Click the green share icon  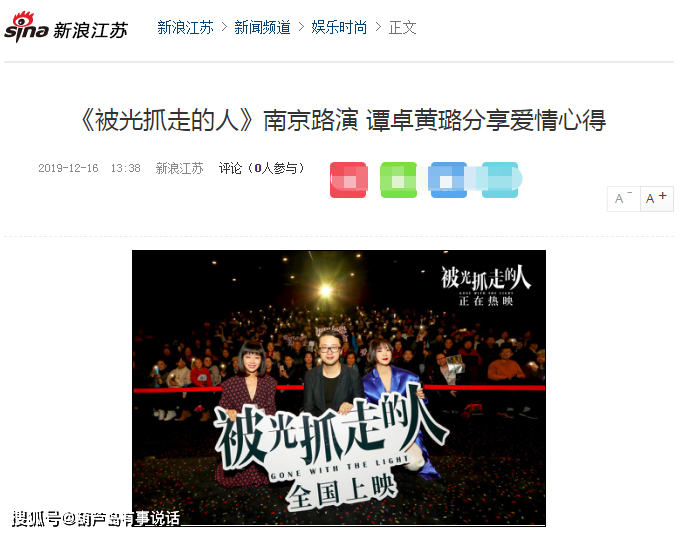[x=398, y=180]
